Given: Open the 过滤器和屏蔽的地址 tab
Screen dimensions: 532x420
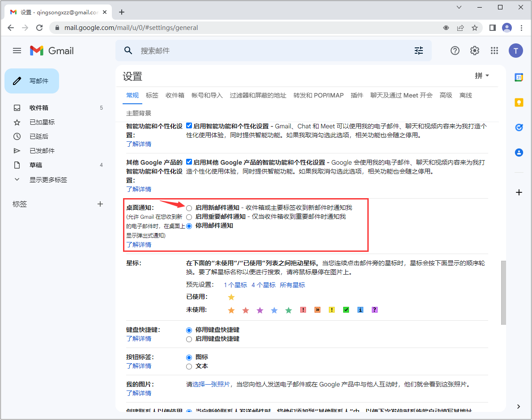Looking at the screenshot, I should coord(258,95).
